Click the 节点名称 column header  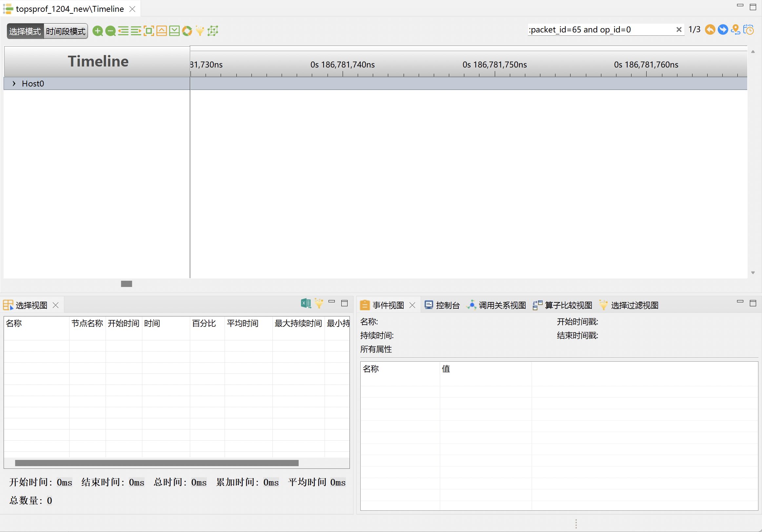click(88, 323)
